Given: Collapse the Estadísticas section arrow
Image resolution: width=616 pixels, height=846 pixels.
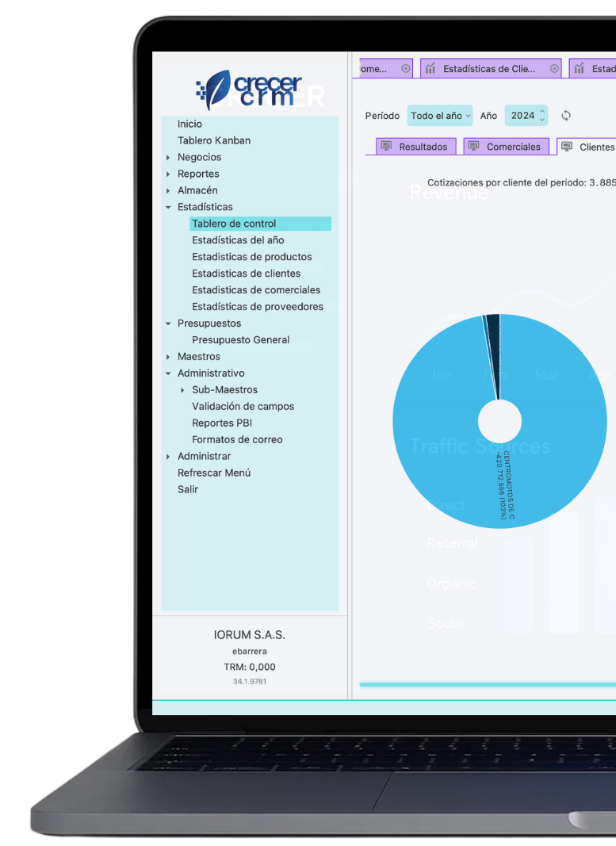Looking at the screenshot, I should tap(168, 208).
